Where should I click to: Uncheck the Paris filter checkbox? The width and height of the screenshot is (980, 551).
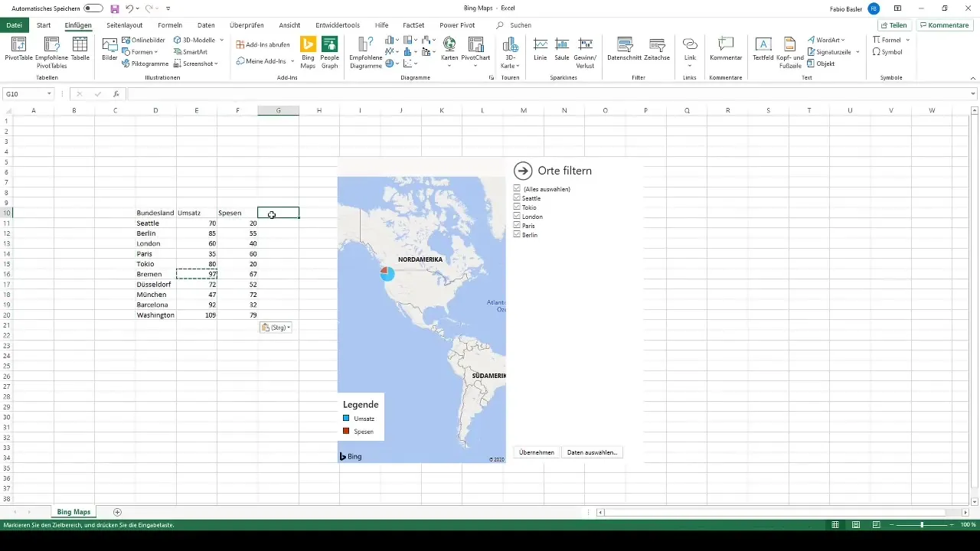(518, 226)
